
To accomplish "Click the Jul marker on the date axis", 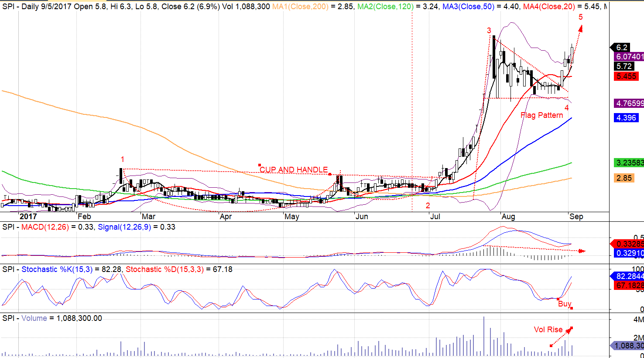I will 435,217.
